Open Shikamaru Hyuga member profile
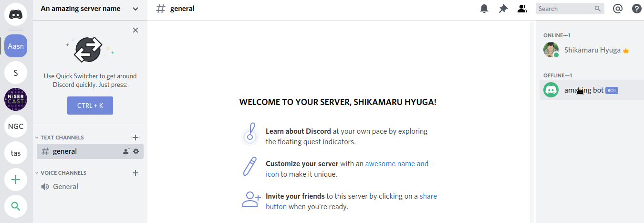 [x=592, y=50]
